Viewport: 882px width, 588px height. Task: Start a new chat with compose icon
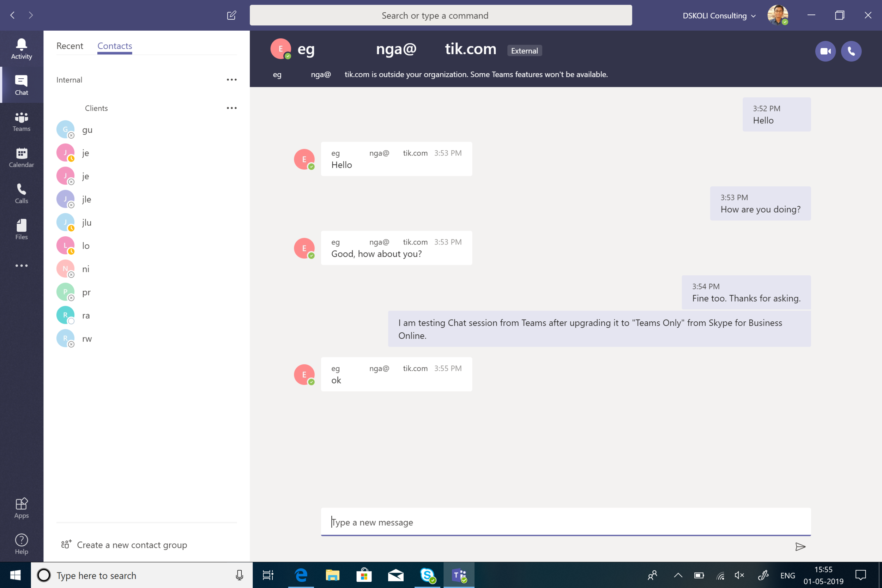click(231, 16)
